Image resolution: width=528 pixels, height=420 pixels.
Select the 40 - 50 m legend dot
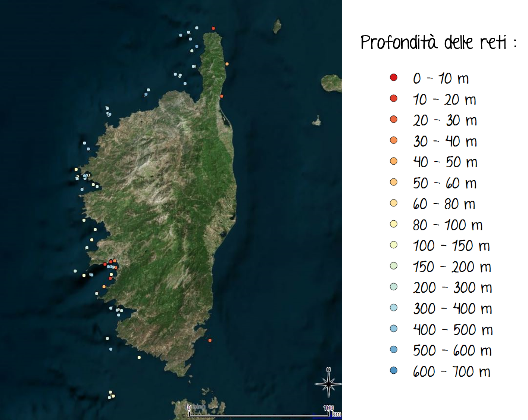click(x=393, y=161)
